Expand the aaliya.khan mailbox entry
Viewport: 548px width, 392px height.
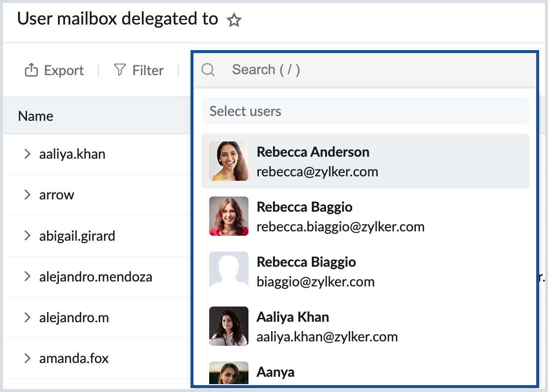27,154
